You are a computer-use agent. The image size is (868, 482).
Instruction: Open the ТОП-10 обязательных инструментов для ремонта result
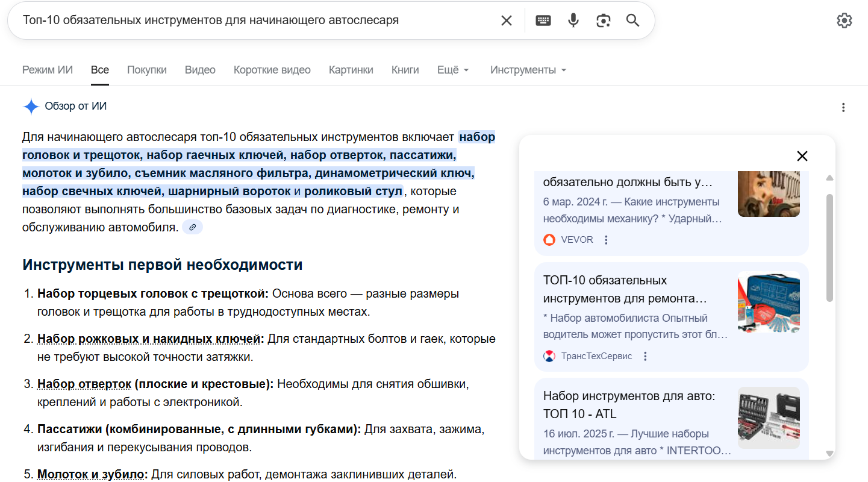(625, 289)
